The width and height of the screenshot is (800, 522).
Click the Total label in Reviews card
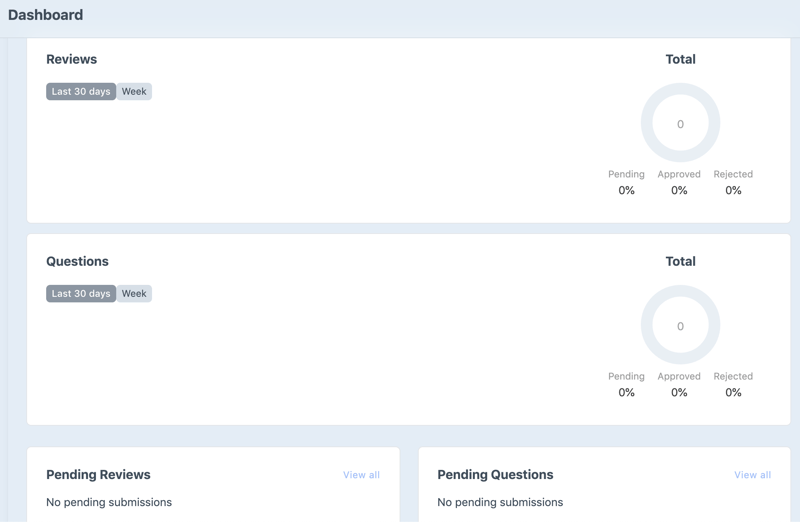(x=680, y=59)
